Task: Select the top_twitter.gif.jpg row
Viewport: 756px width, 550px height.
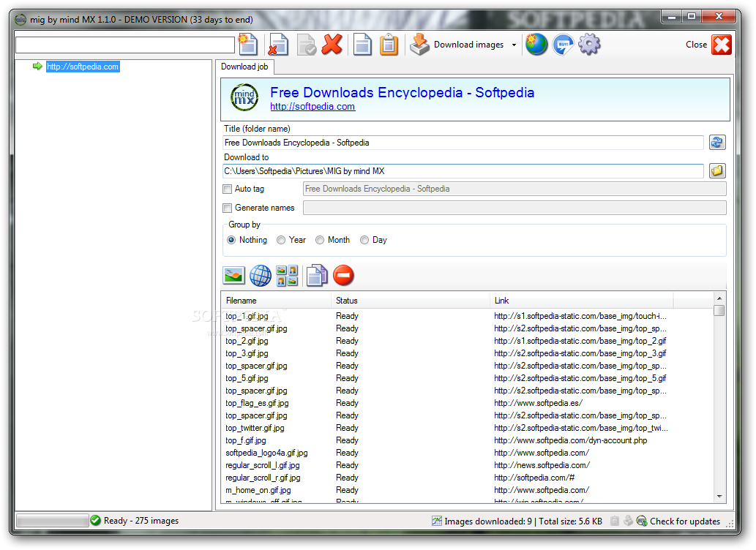Action: pyautogui.click(x=467, y=428)
